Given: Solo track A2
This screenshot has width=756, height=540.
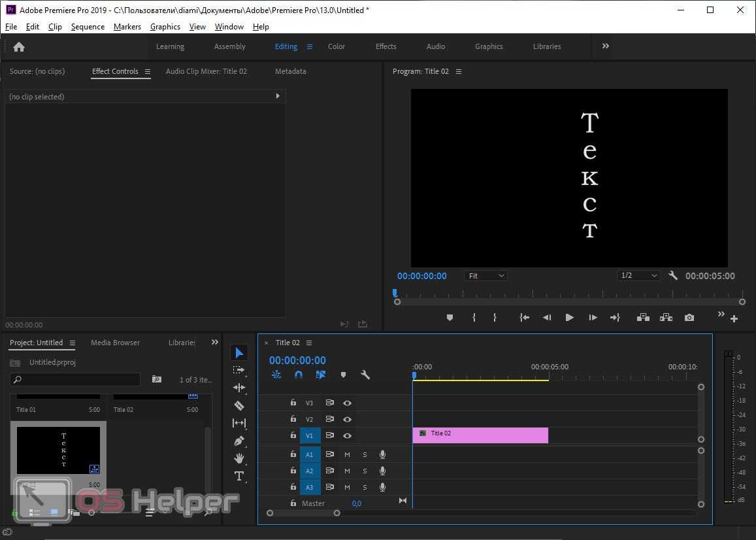Looking at the screenshot, I should pos(365,471).
